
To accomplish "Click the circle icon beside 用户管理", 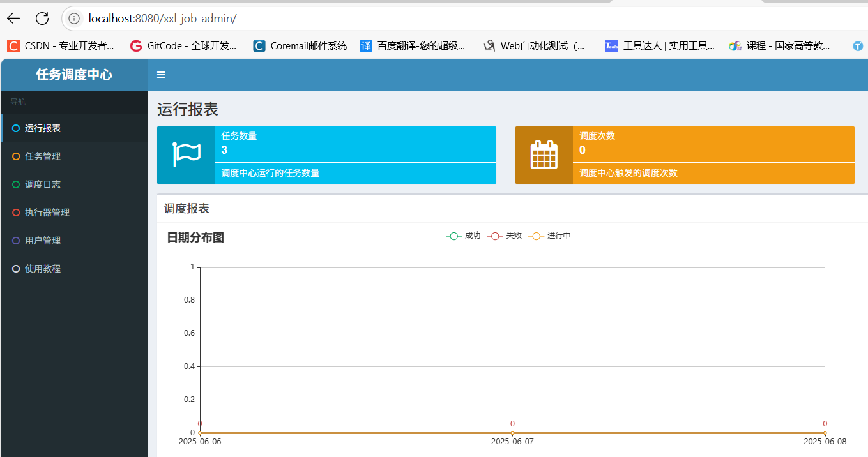I will 16,241.
